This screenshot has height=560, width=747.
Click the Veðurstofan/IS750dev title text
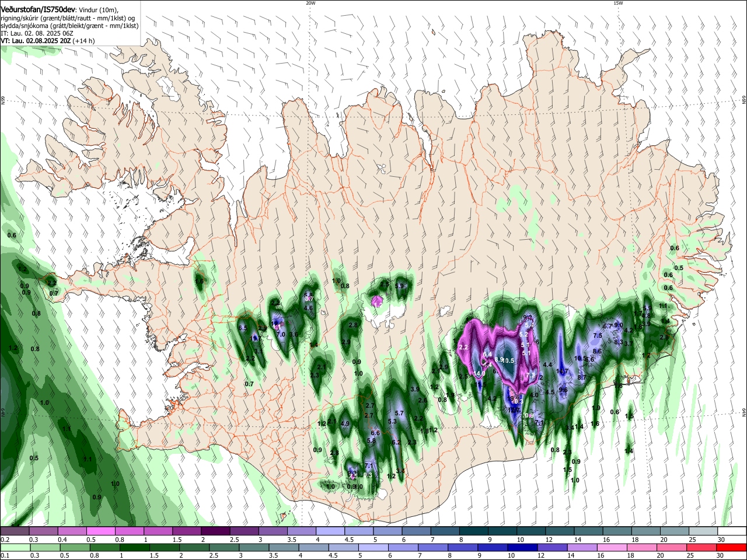(x=38, y=9)
